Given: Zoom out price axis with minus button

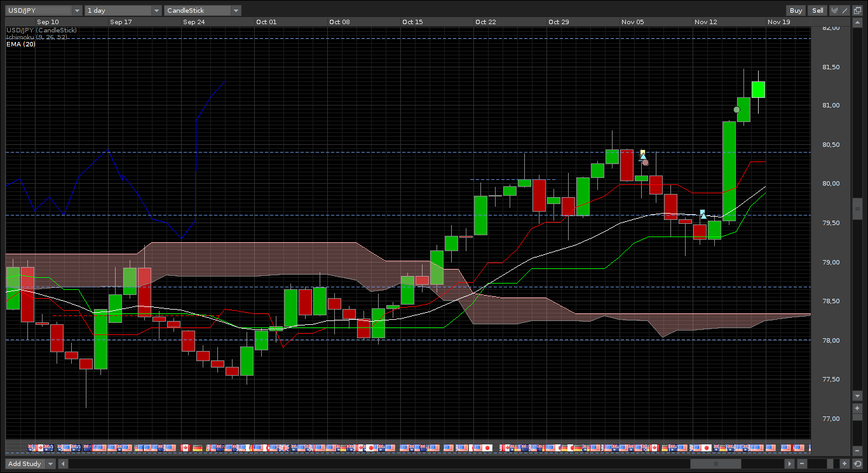Looking at the screenshot, I should click(857, 451).
